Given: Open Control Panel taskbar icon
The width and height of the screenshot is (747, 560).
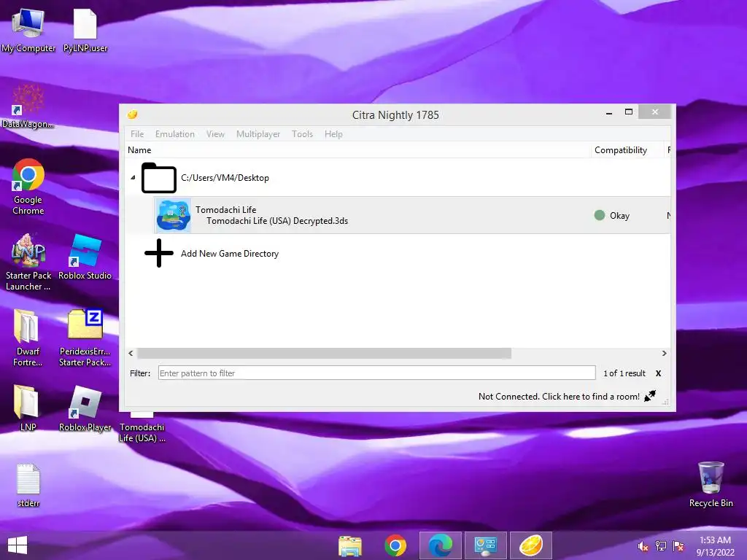Looking at the screenshot, I should point(485,545).
